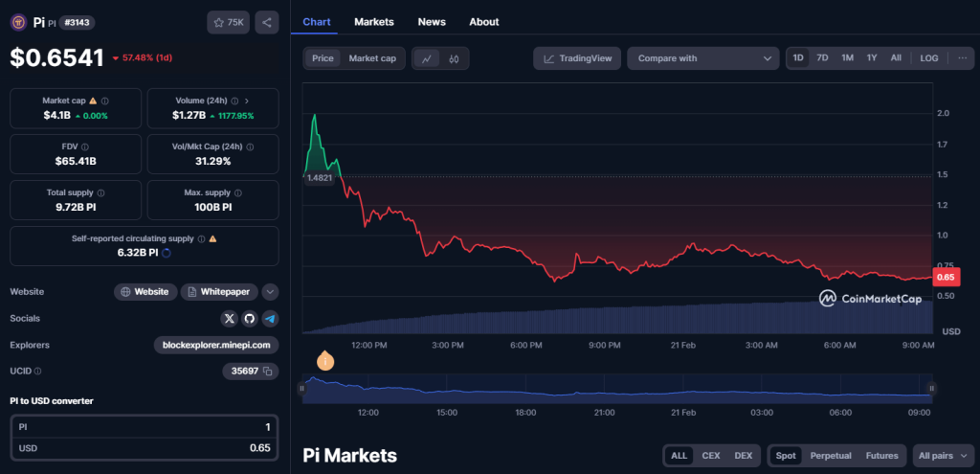
Task: Open the Whitepaper link
Action: 219,291
